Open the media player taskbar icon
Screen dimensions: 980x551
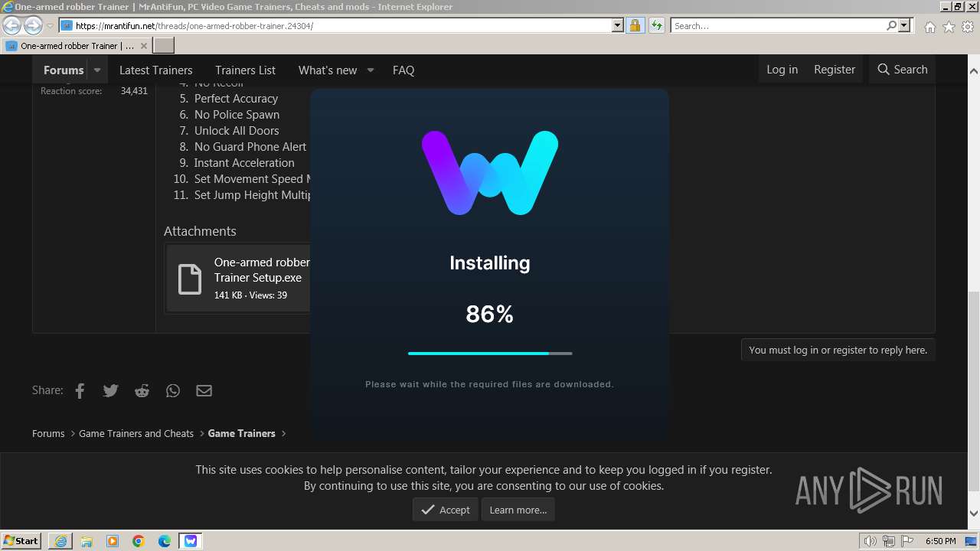click(113, 541)
